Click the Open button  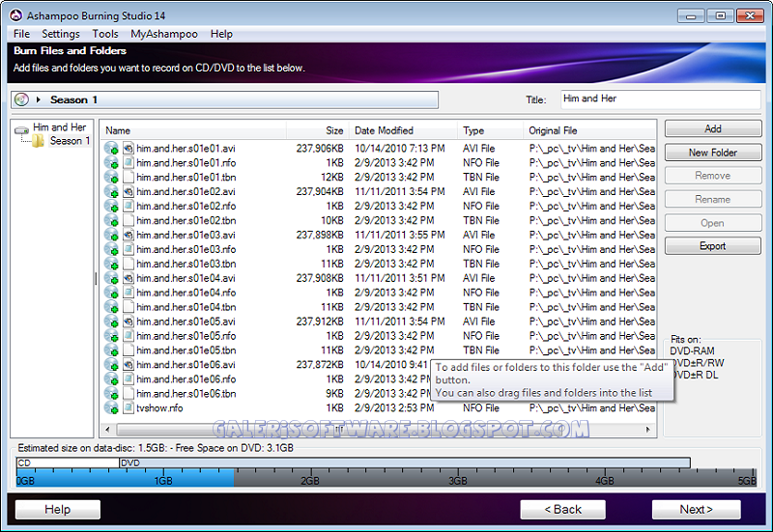coord(713,223)
